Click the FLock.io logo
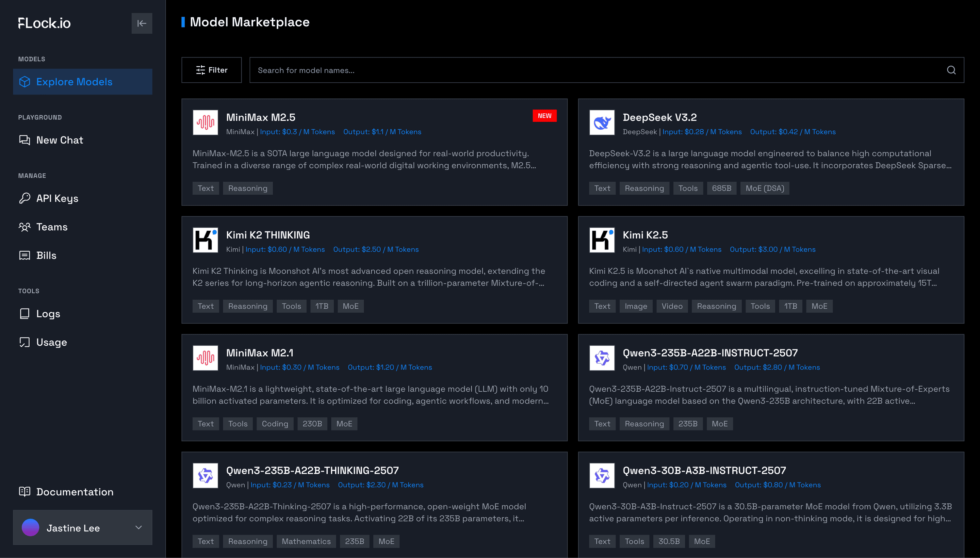 tap(44, 24)
